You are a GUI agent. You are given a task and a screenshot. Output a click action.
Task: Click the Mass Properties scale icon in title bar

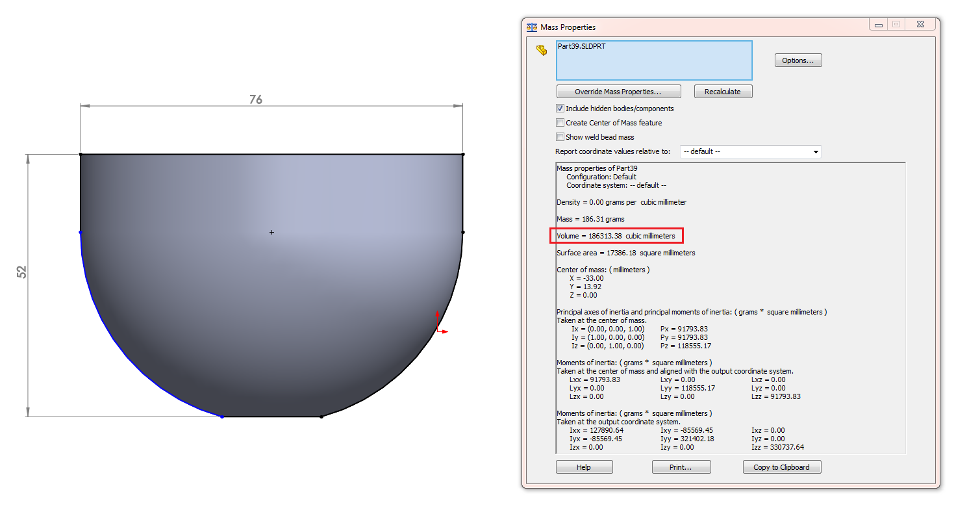pos(532,27)
